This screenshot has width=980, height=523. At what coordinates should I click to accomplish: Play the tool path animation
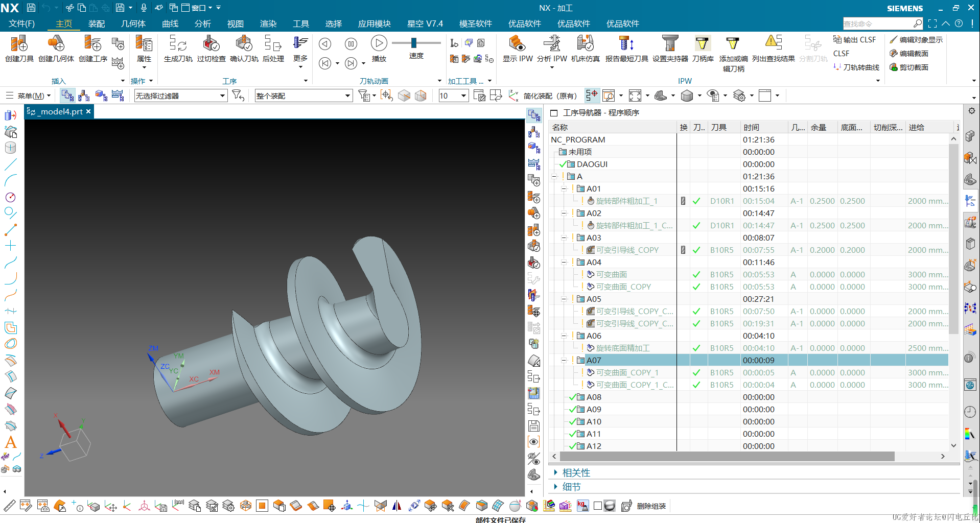point(379,44)
